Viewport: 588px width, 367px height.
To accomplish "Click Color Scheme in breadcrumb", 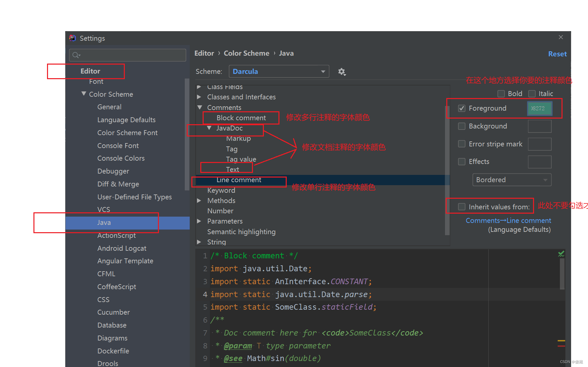I will tap(247, 53).
